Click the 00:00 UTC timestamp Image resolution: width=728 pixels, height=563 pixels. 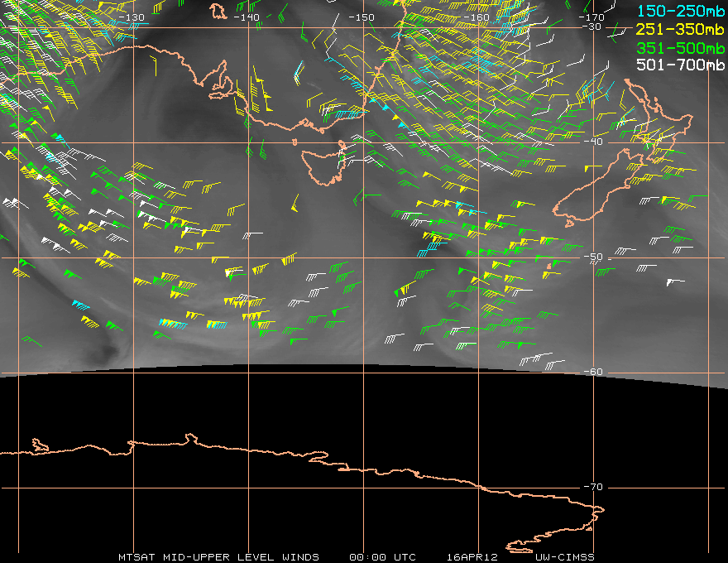pyautogui.click(x=383, y=556)
